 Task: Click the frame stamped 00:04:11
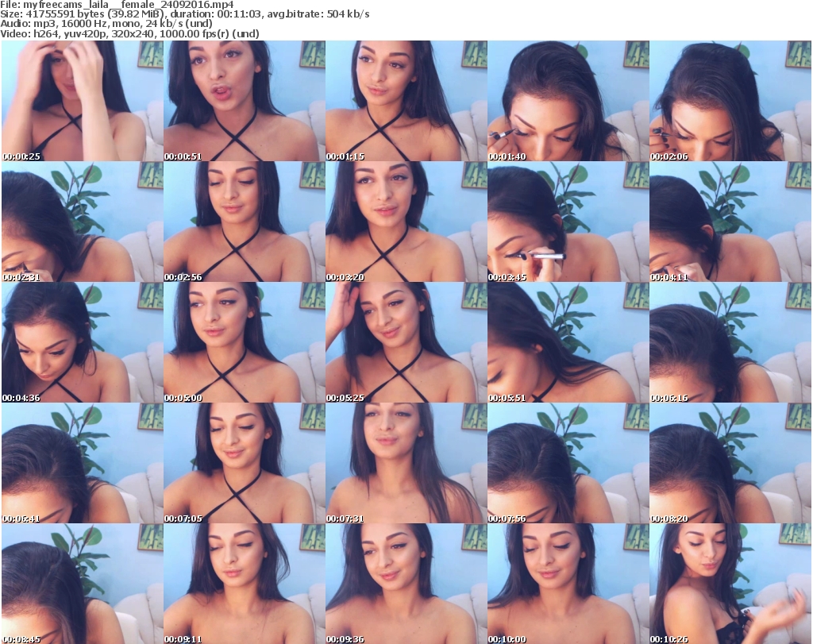(730, 222)
